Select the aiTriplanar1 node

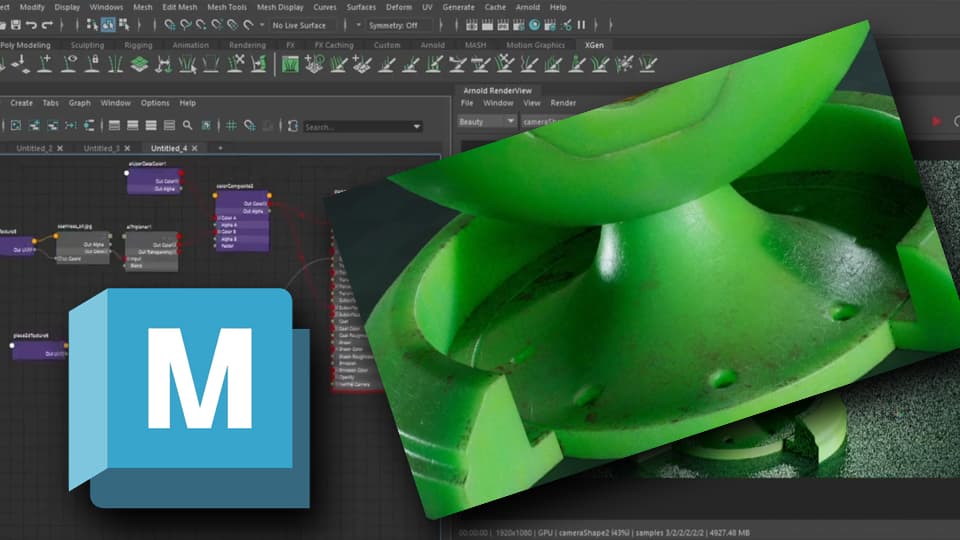pyautogui.click(x=152, y=250)
